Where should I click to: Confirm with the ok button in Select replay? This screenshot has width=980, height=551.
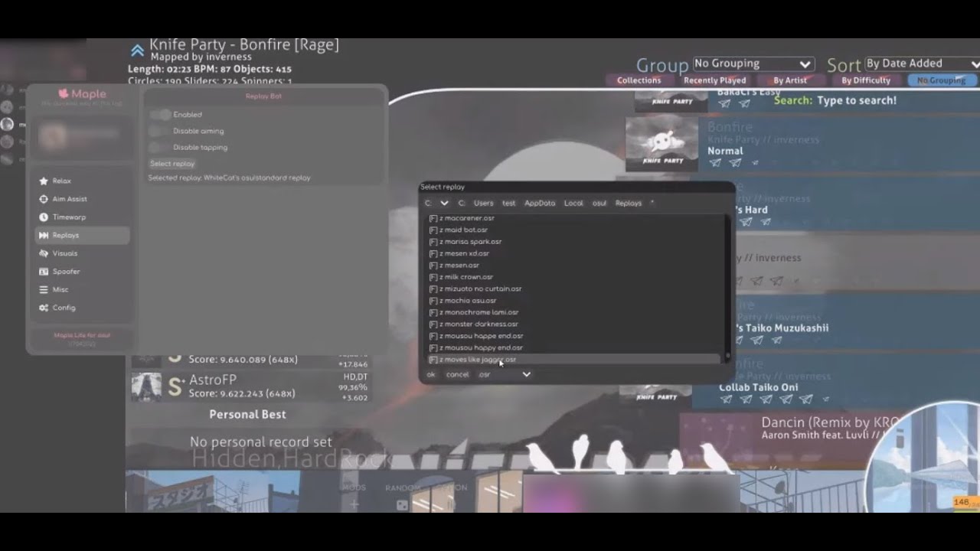pyautogui.click(x=431, y=374)
